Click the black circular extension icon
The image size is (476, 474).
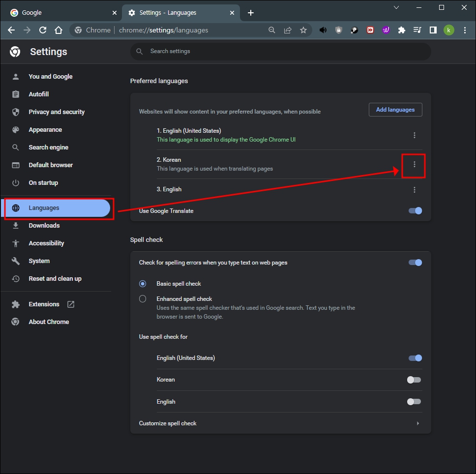[354, 30]
